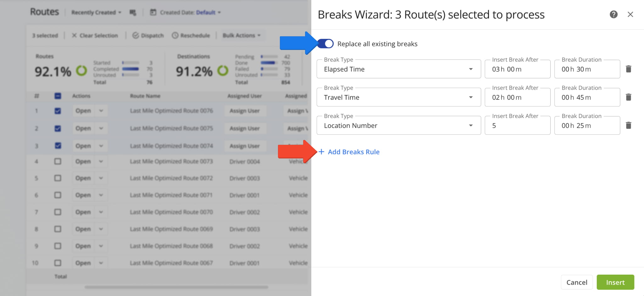Click the calendar icon by Created Date
This screenshot has height=296, width=644.
153,13
